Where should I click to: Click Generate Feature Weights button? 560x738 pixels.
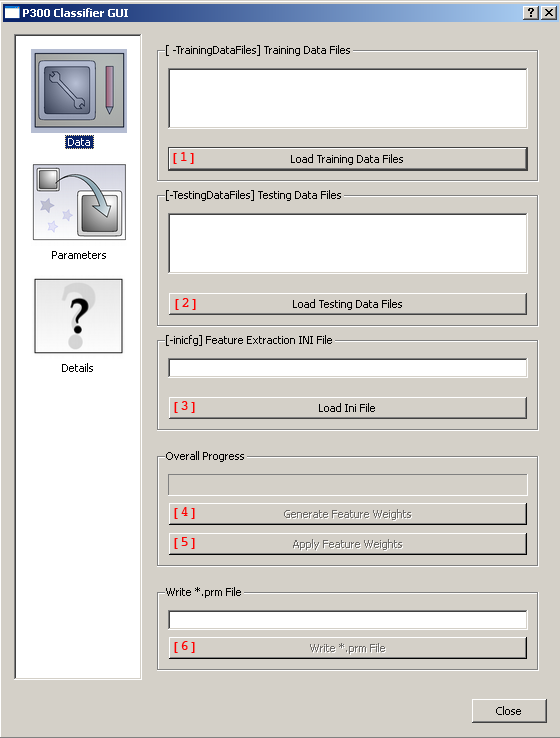pyautogui.click(x=348, y=514)
